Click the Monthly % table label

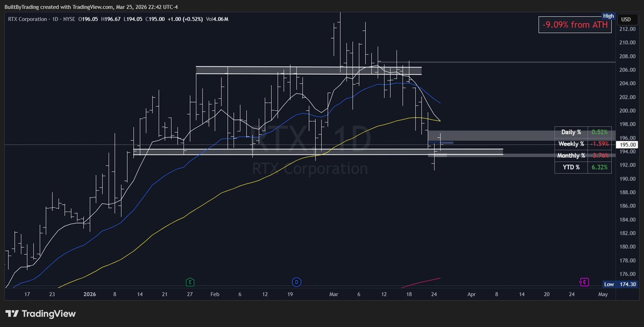click(571, 156)
